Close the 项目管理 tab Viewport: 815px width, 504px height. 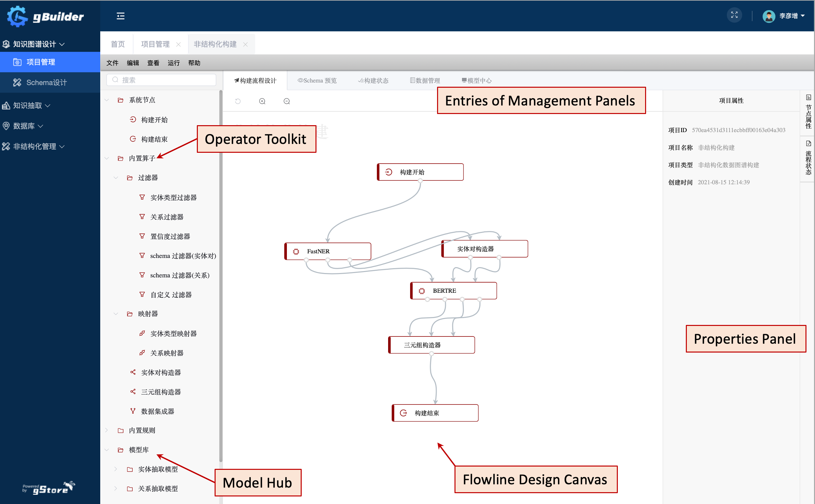click(178, 44)
